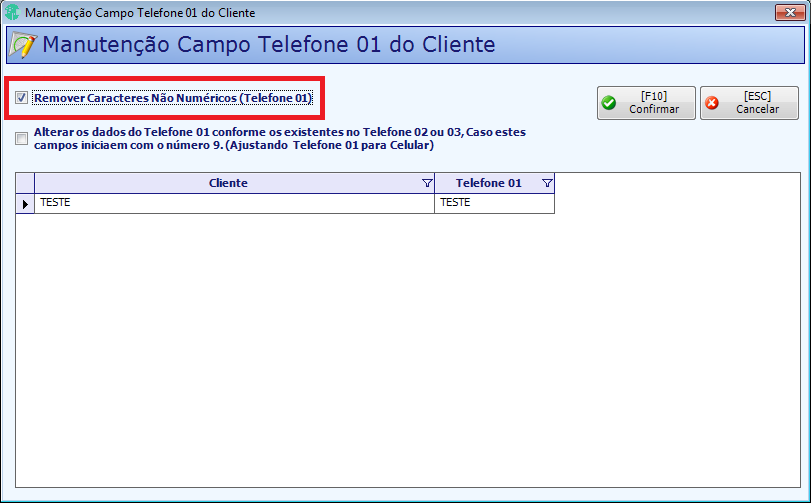Image resolution: width=811 pixels, height=503 pixels.
Task: Click the Remover Caracteres Não Numéricos label
Action: tap(173, 98)
